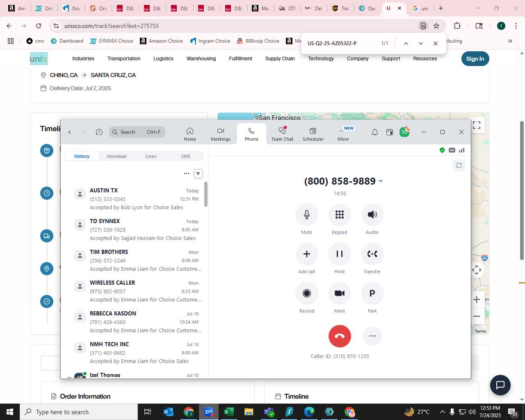525x420 pixels.
Task: Go to next find-in-page result
Action: [x=421, y=43]
